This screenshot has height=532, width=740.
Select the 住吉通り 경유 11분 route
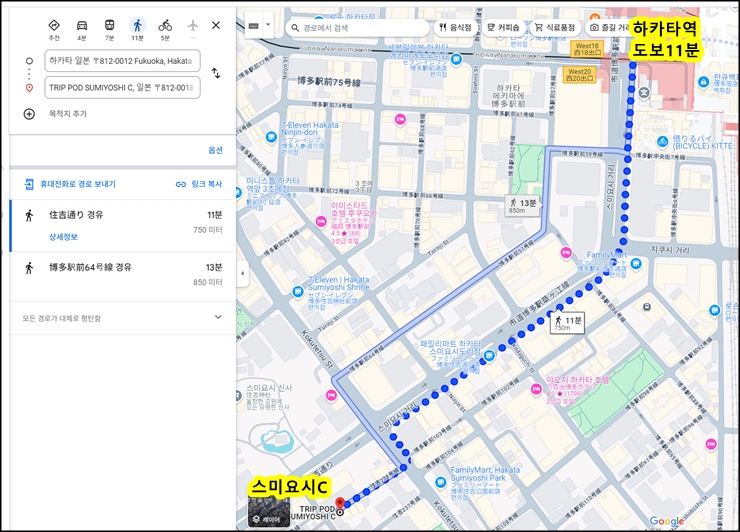(x=123, y=226)
